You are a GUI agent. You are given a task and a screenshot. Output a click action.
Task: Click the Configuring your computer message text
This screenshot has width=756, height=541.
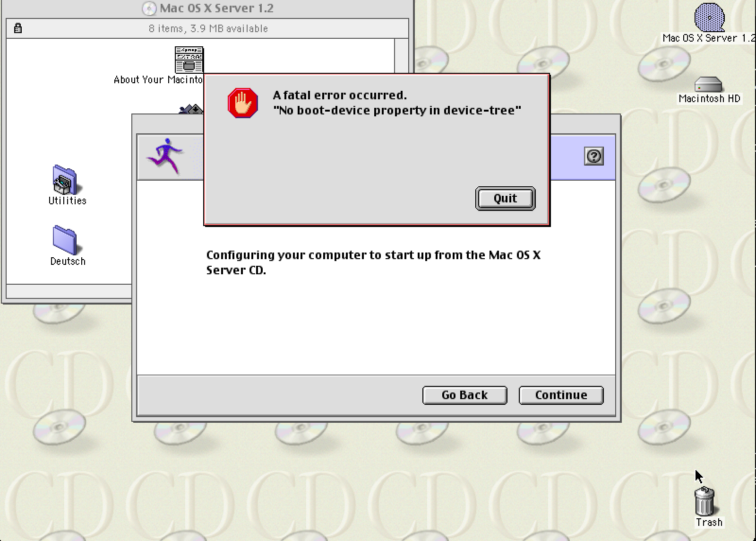[x=373, y=262]
